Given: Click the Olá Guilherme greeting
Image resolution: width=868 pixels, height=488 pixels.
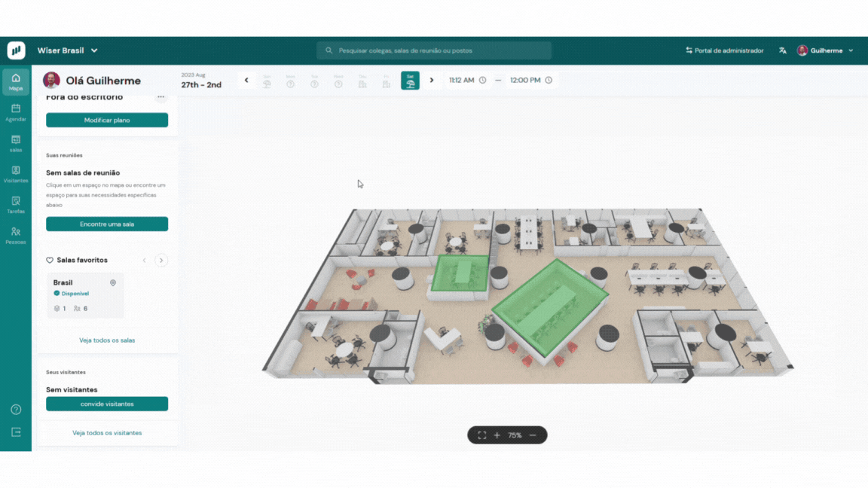Looking at the screenshot, I should [103, 81].
